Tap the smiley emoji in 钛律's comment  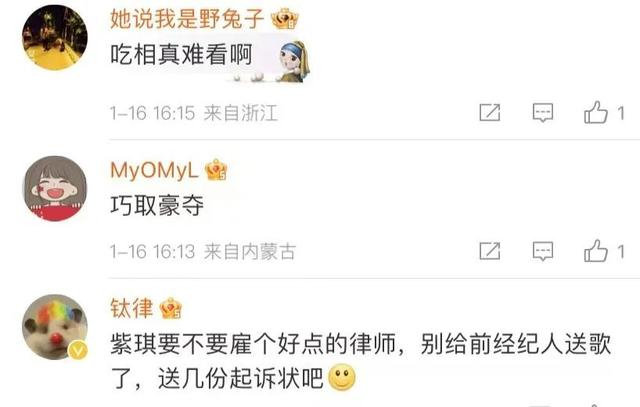pyautogui.click(x=342, y=377)
